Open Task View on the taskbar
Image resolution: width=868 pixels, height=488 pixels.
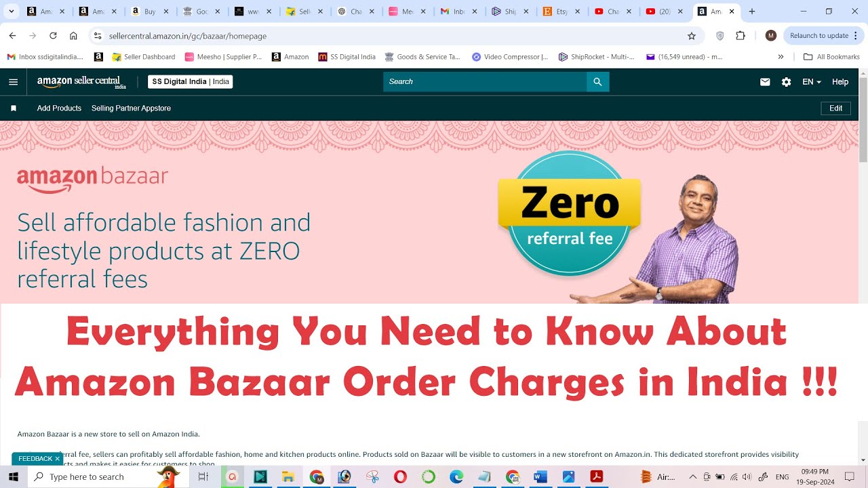point(203,477)
